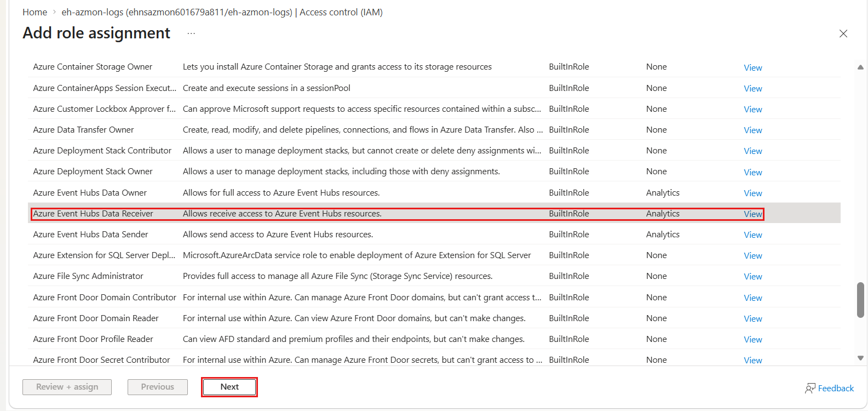Select the Azure Front Door Domain Reader role name
The height and width of the screenshot is (411, 868).
pos(96,318)
